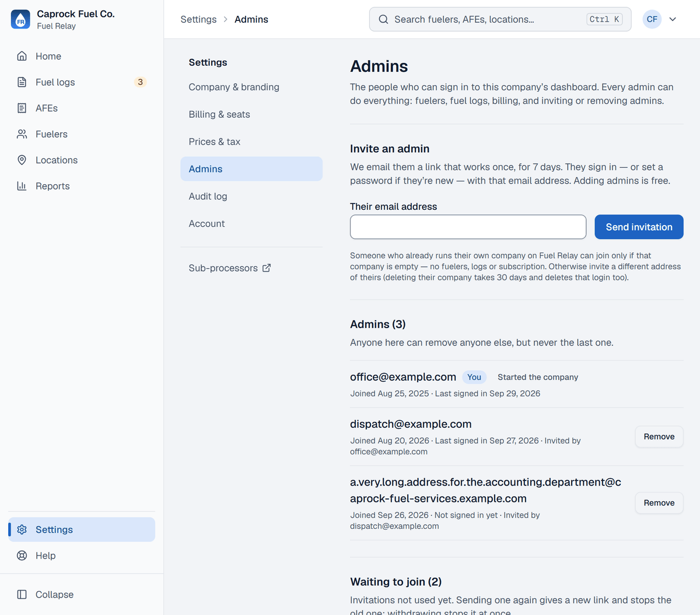Click the Fuelers people icon
Screen dimensions: 700x615
(x=22, y=134)
